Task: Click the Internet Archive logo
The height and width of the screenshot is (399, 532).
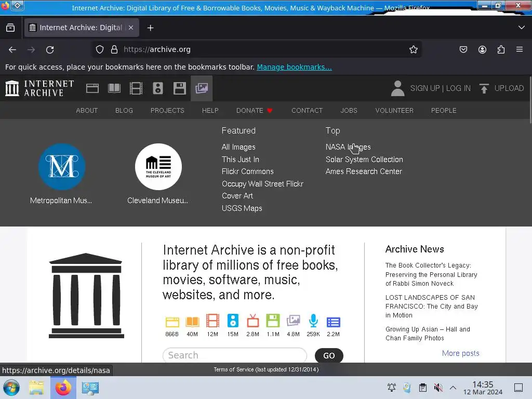Action: 39,88
